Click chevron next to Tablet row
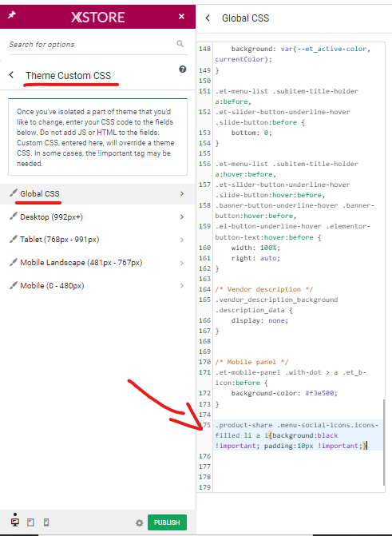Screen dimensions: 392x536 182,240
